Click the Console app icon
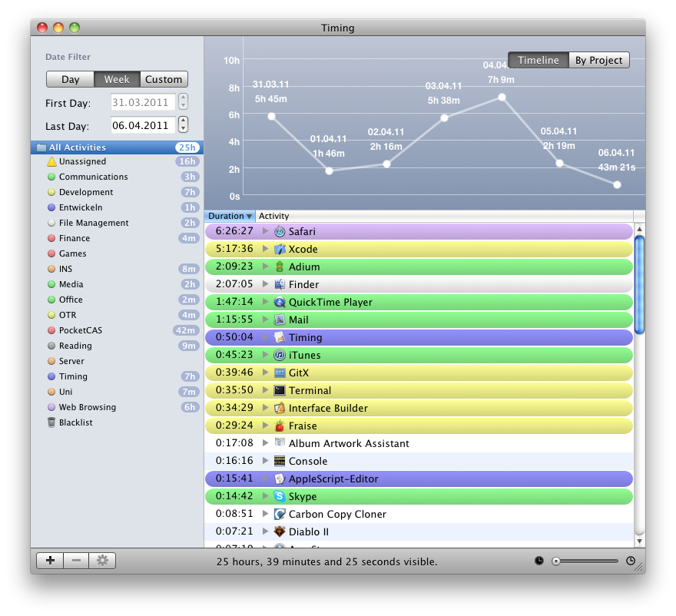 pos(280,462)
